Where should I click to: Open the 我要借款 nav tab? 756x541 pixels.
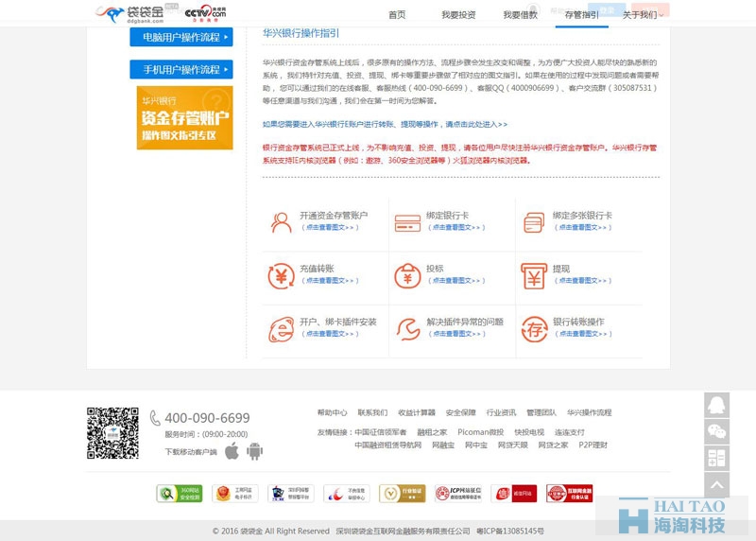pyautogui.click(x=521, y=15)
